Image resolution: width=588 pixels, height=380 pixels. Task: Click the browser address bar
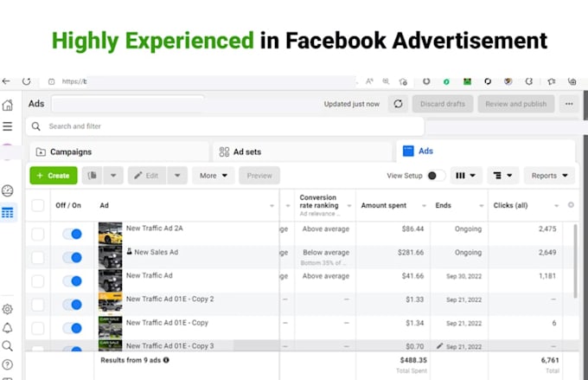pyautogui.click(x=201, y=81)
